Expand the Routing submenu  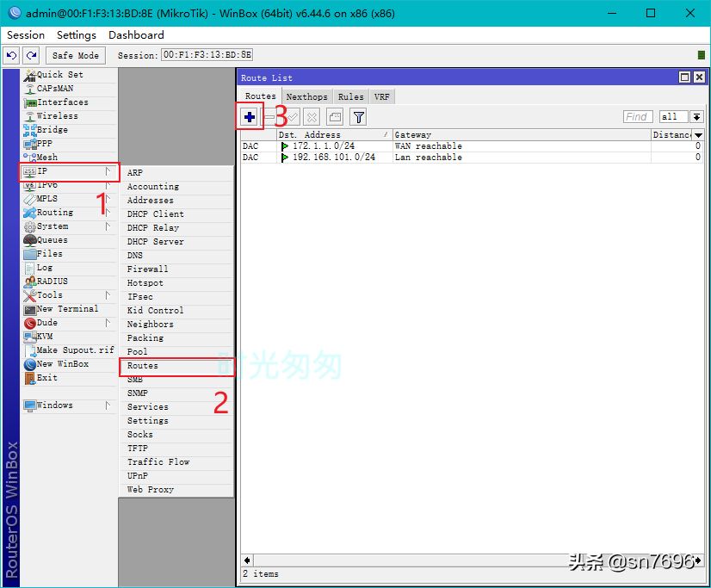pyautogui.click(x=70, y=213)
